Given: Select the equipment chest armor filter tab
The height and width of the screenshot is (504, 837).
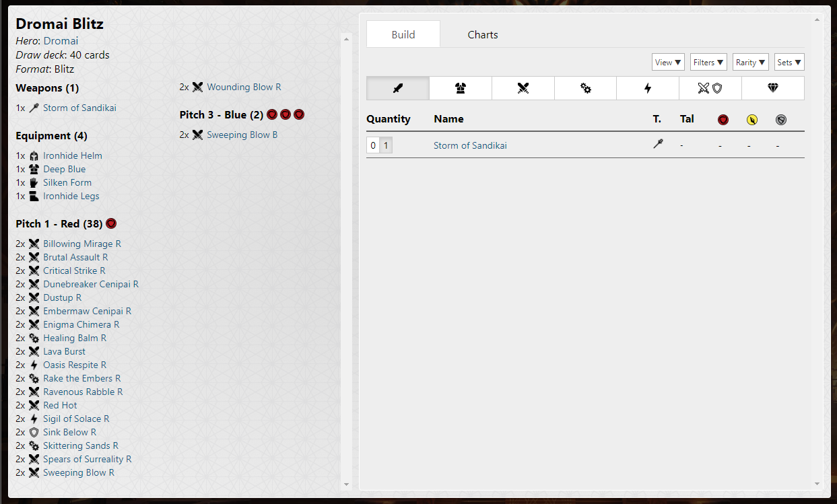Looking at the screenshot, I should 461,88.
